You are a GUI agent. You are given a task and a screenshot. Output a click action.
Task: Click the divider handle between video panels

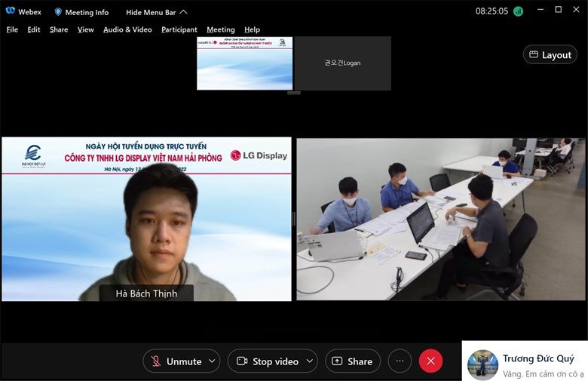(x=293, y=219)
